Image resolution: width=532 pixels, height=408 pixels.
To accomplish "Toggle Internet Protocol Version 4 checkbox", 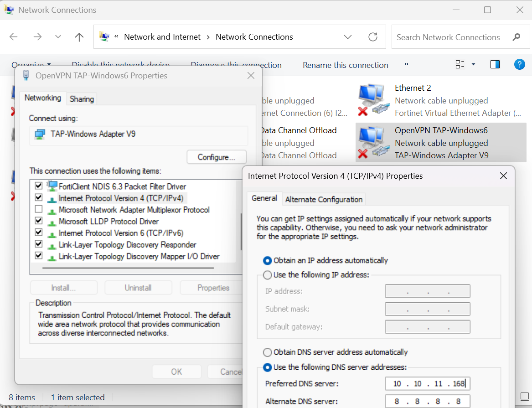I will pyautogui.click(x=39, y=197).
